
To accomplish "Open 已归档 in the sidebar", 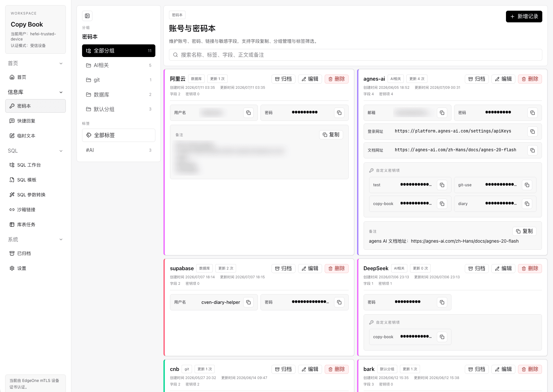I will (x=35, y=253).
